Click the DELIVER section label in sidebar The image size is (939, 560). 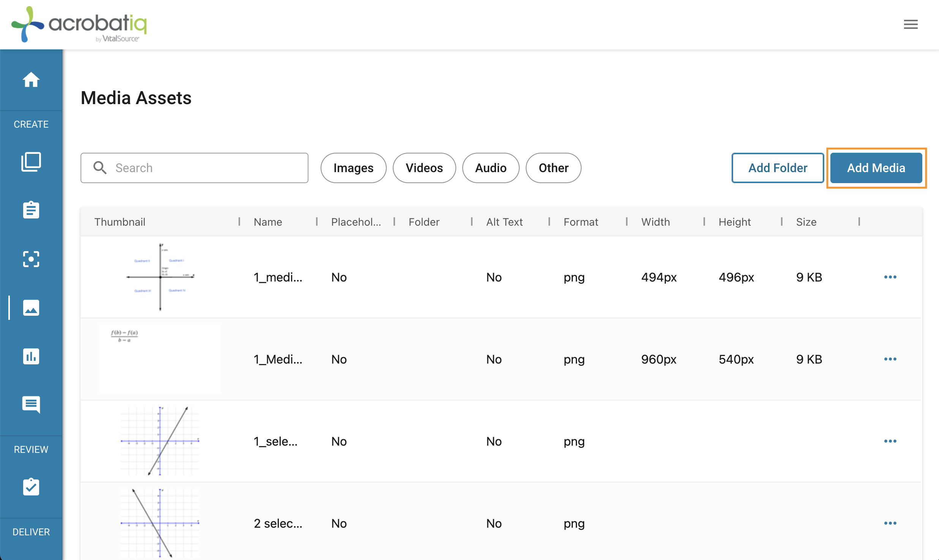coord(31,532)
